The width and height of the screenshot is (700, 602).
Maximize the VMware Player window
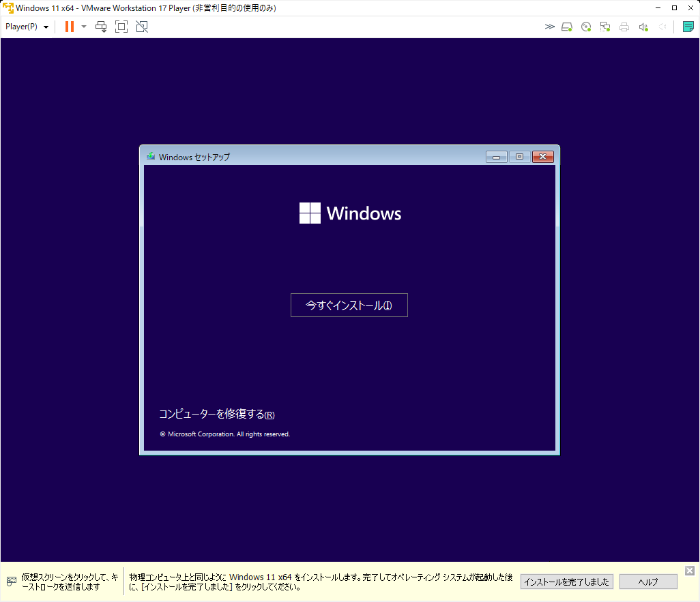pos(674,8)
